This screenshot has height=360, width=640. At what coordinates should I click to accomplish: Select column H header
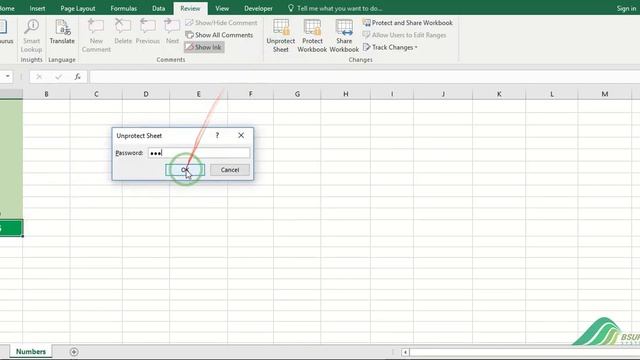click(346, 94)
